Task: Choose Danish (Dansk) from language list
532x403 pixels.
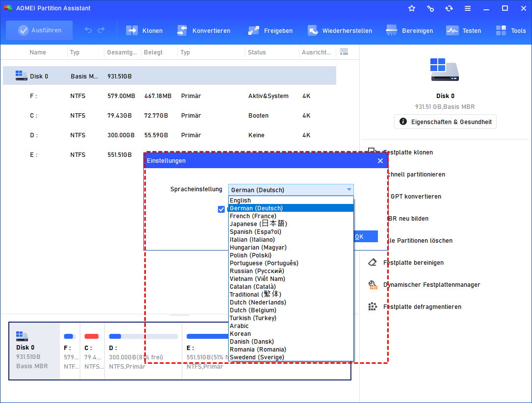Action: click(291, 342)
